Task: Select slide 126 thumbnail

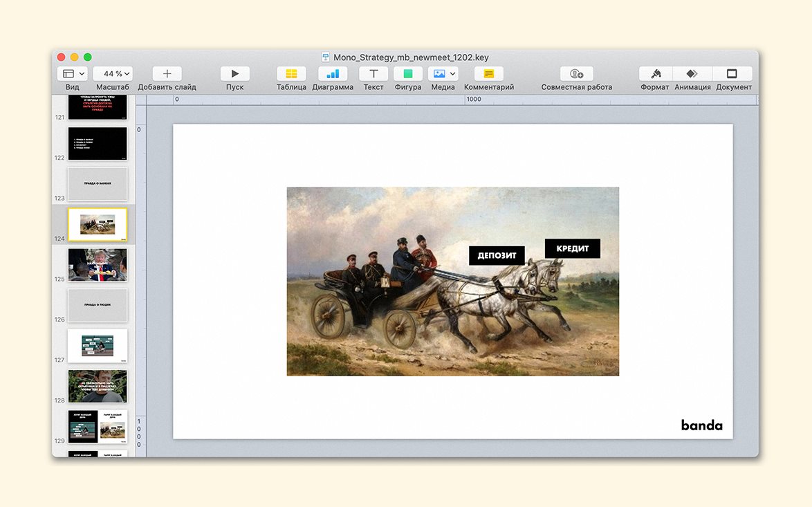Action: (x=98, y=305)
